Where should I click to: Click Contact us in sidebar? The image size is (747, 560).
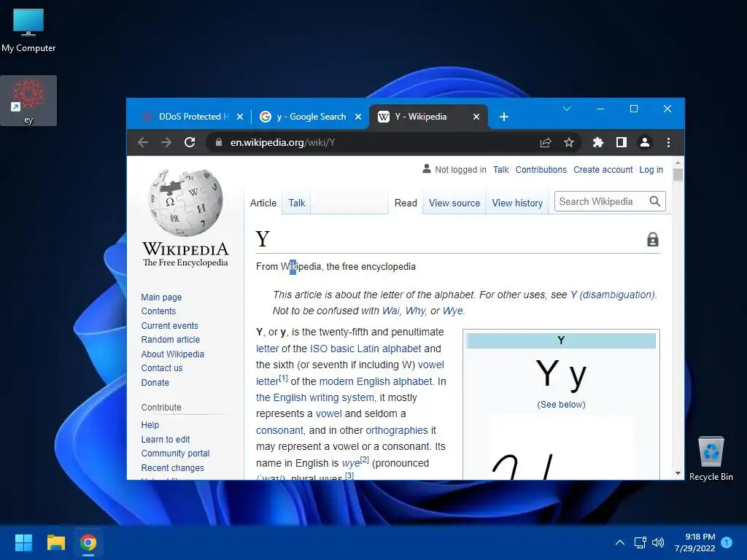tap(161, 367)
